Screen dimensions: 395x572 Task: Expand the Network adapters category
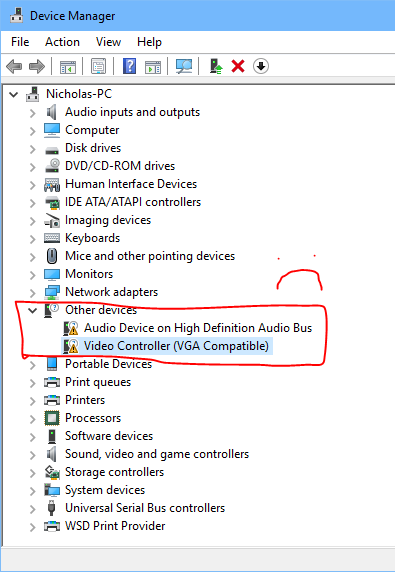tap(33, 293)
